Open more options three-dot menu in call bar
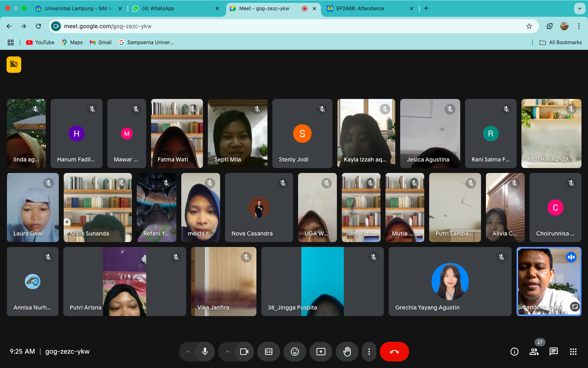 [369, 352]
